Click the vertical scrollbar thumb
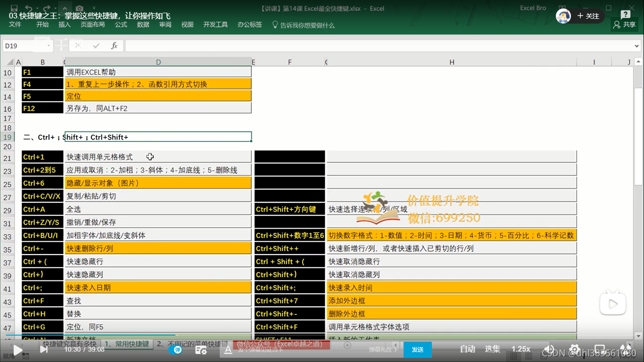644x362 pixels. point(638,136)
